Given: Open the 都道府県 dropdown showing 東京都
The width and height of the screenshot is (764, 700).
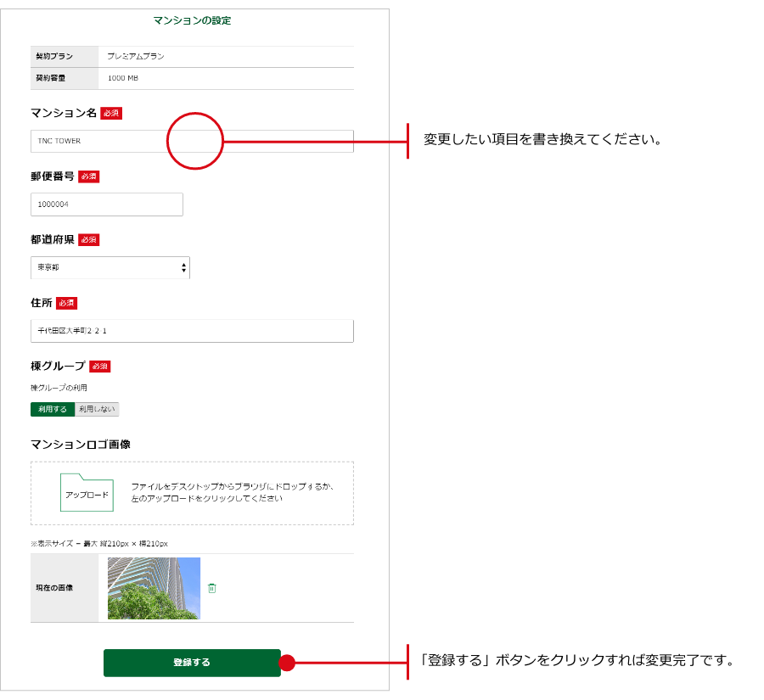Looking at the screenshot, I should tap(110, 267).
